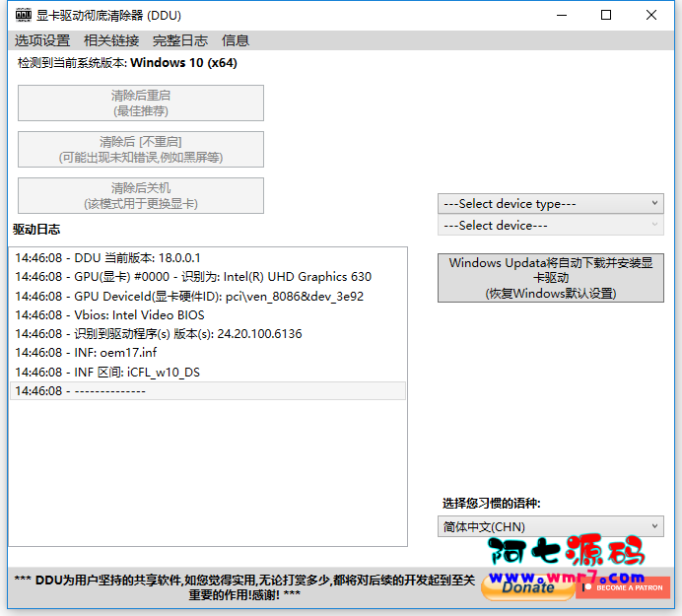The height and width of the screenshot is (616, 682).
Task: Maximize the DDU window
Action: (x=606, y=15)
